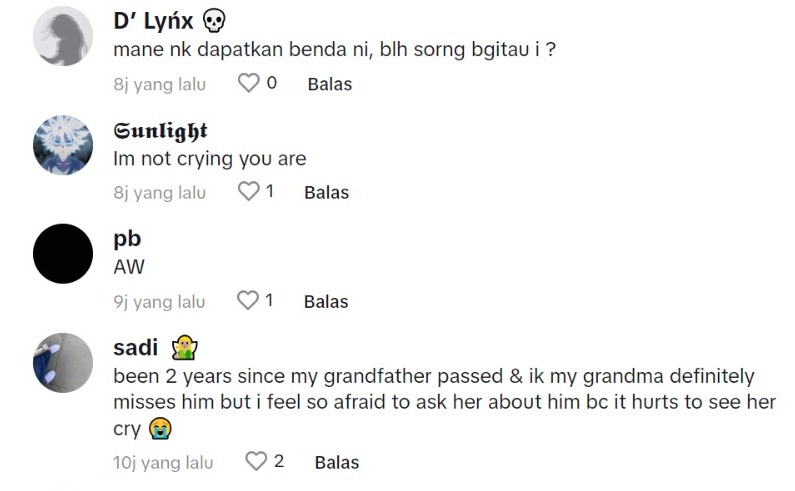Visit pb username link
The width and height of the screenshot is (795, 491).
(127, 239)
